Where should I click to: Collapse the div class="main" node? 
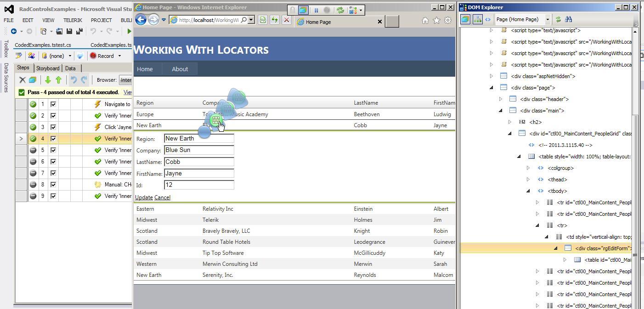(x=500, y=111)
